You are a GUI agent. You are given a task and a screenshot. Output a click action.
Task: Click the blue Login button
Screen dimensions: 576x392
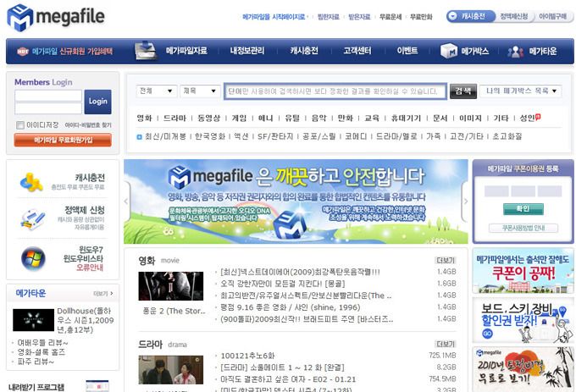[x=97, y=102]
